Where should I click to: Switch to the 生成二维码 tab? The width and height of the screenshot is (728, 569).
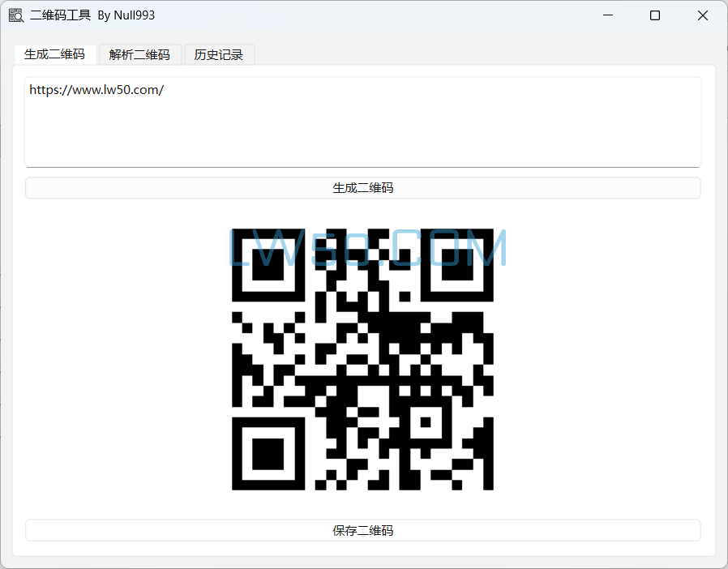coord(54,54)
